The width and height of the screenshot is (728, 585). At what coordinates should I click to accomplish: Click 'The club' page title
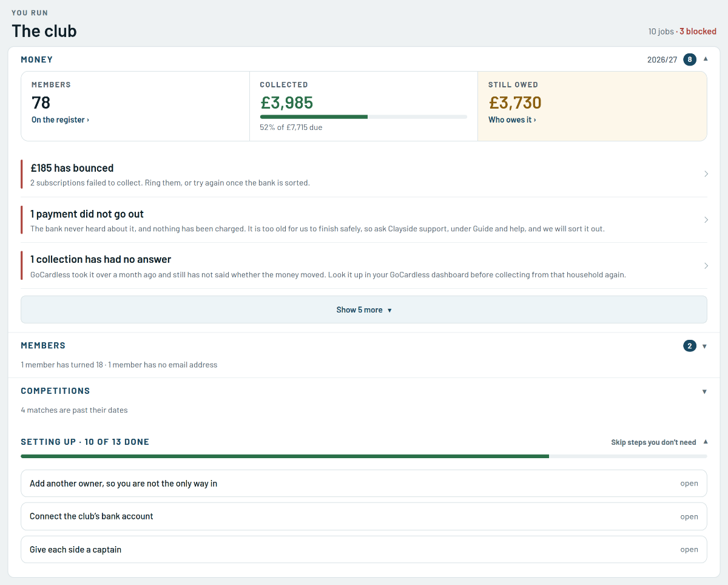[x=44, y=31]
